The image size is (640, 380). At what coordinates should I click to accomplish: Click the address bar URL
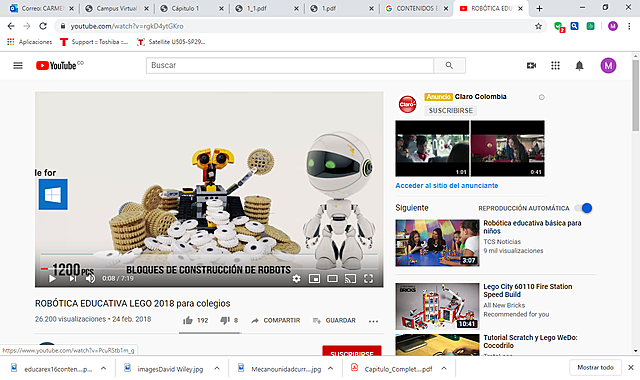127,26
